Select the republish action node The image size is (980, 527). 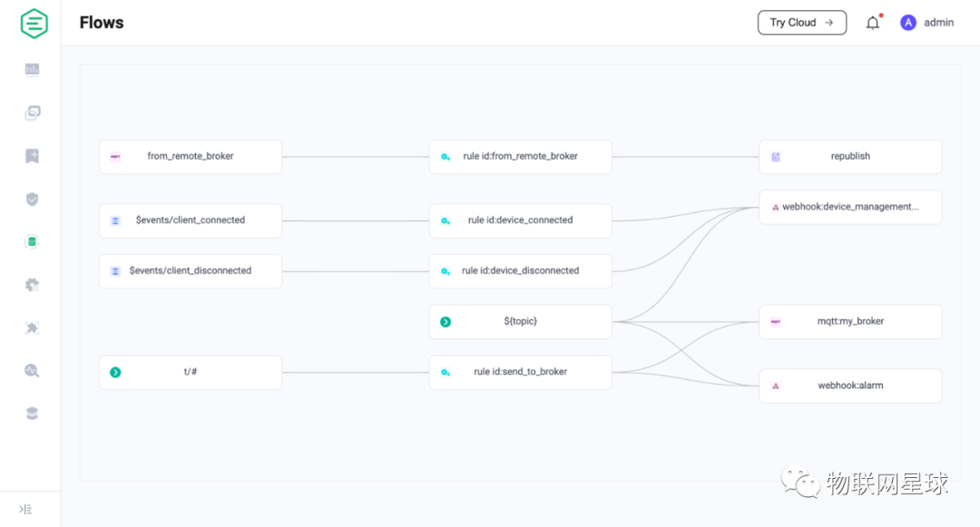(850, 157)
